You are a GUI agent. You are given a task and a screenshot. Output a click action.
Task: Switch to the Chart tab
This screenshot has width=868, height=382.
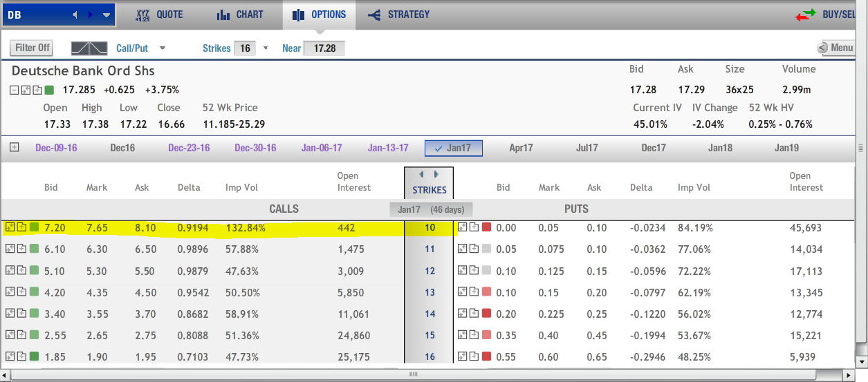(x=239, y=15)
